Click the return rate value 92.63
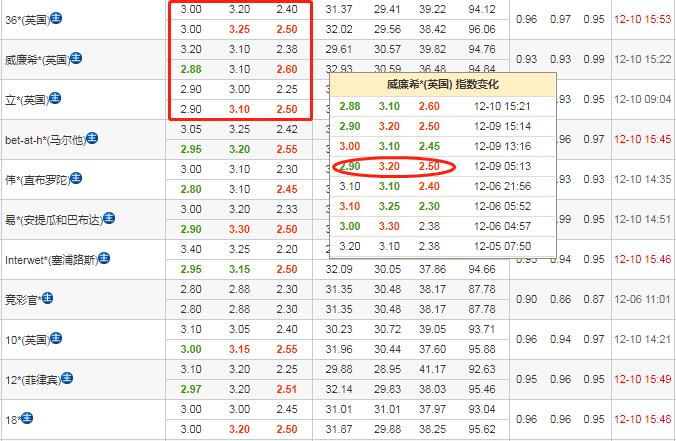The width and height of the screenshot is (676, 441). pyautogui.click(x=482, y=369)
